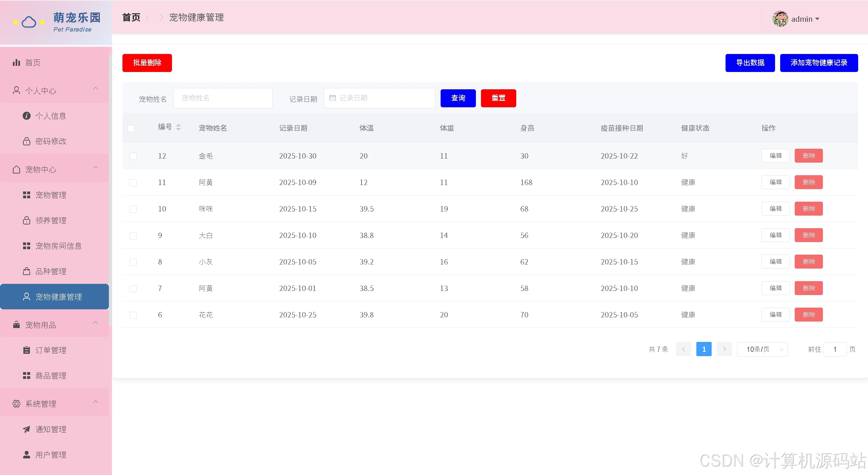This screenshot has width=868, height=475.
Task: Click the paper plane icon beside 通知管理
Action: point(26,429)
